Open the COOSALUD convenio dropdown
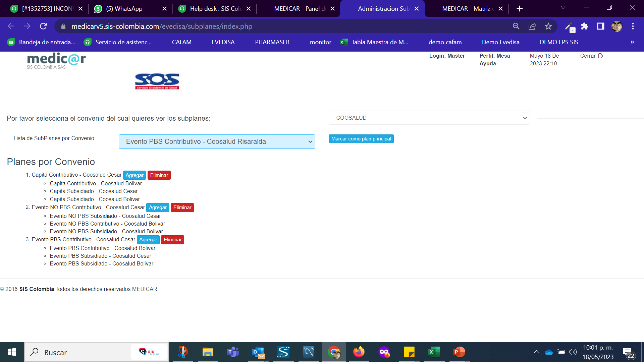644x362 pixels. pyautogui.click(x=429, y=118)
